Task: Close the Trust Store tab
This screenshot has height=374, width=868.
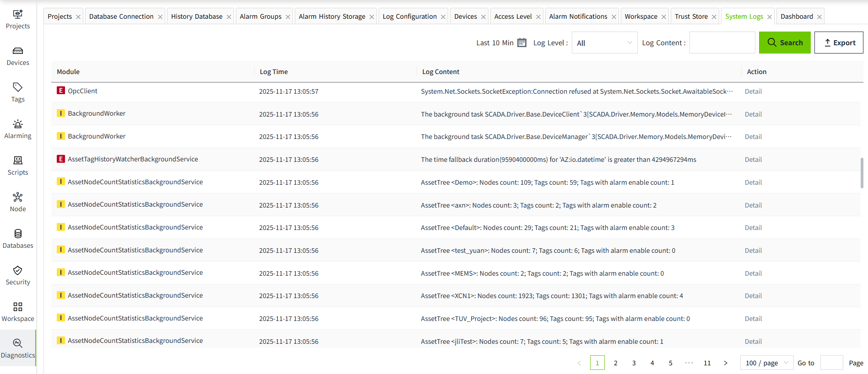Action: tap(714, 17)
